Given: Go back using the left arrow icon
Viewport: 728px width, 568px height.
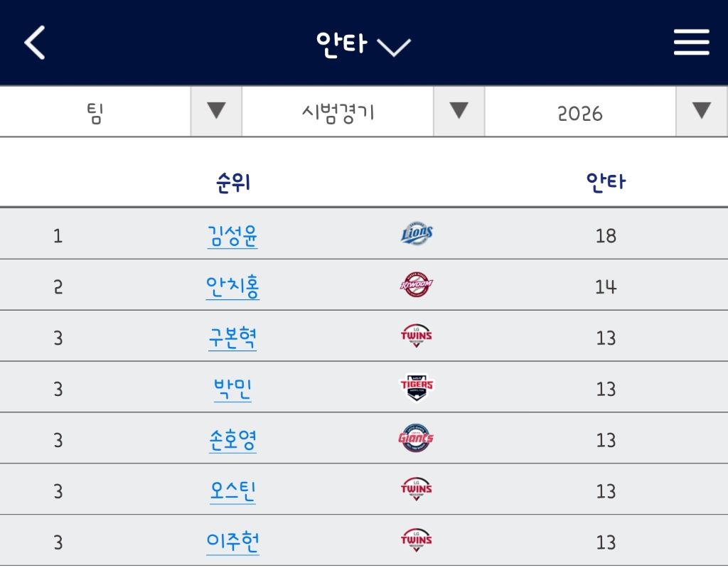Looking at the screenshot, I should (34, 42).
